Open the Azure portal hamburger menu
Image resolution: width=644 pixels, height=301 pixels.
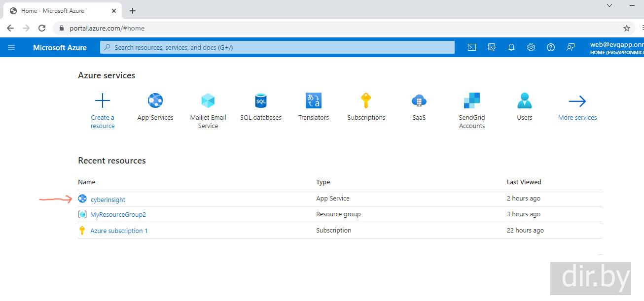11,47
